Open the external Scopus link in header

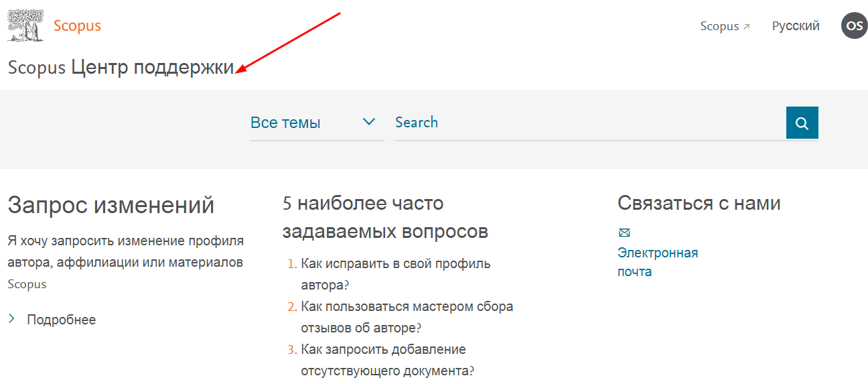tap(725, 26)
